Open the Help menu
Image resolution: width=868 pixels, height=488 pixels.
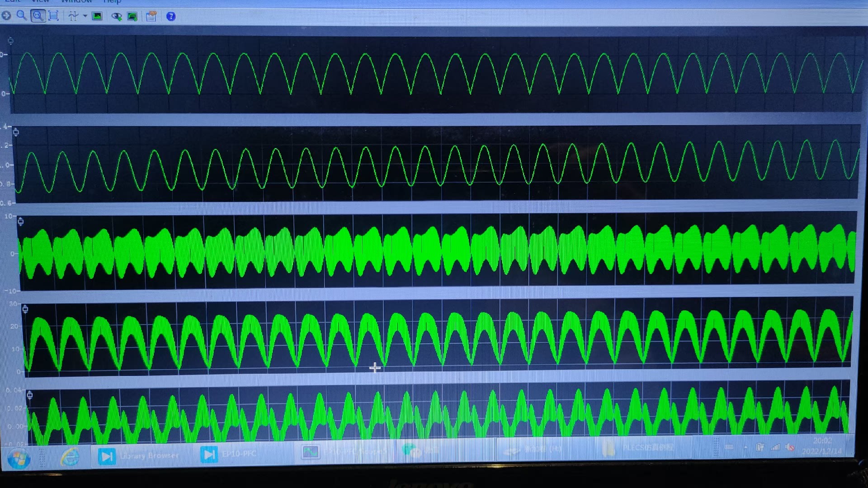click(x=112, y=2)
